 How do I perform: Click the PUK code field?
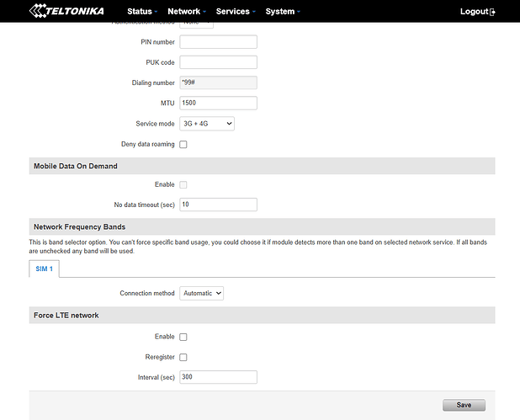click(x=218, y=62)
